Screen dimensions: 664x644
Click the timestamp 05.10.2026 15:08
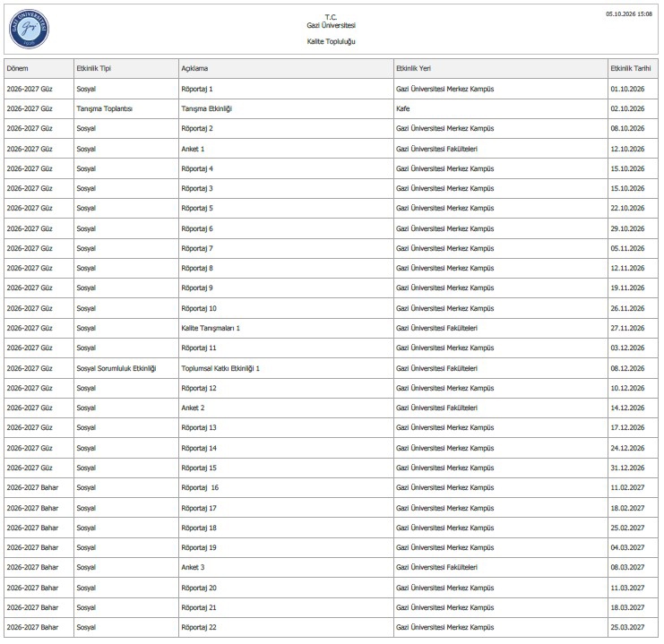pos(629,14)
